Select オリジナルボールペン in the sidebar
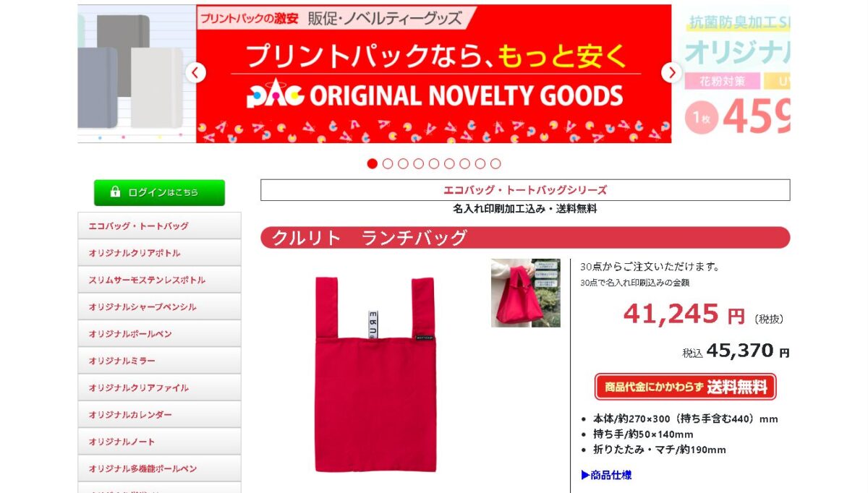The width and height of the screenshot is (868, 493). click(x=159, y=334)
